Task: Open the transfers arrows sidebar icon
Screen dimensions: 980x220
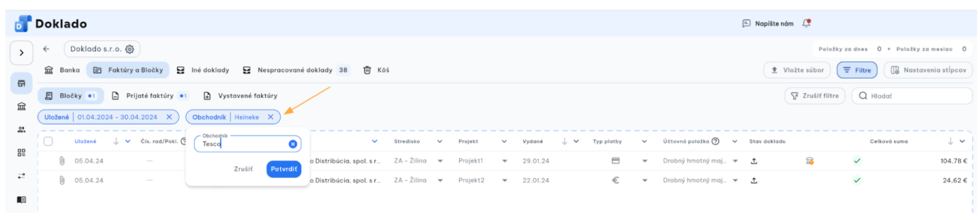Action: [x=21, y=176]
